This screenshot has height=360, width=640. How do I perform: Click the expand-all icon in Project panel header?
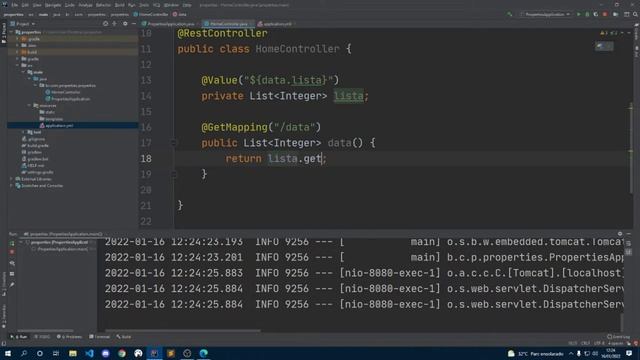click(x=115, y=24)
